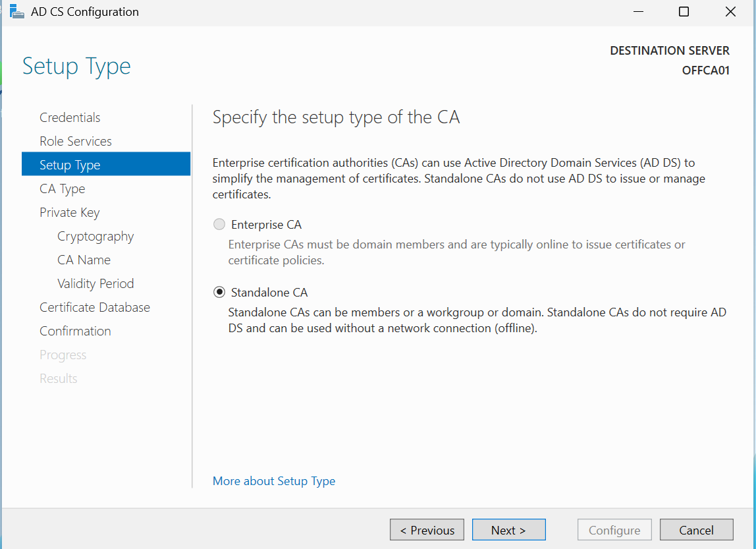Click the grayed-out Configure button
The height and width of the screenshot is (549, 756).
pos(614,530)
